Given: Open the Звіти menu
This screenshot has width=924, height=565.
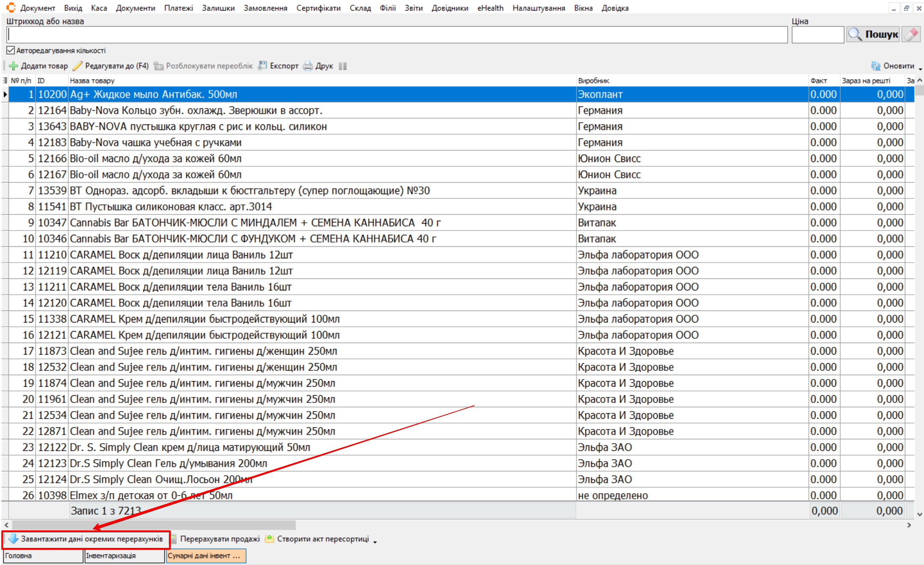Looking at the screenshot, I should point(413,8).
